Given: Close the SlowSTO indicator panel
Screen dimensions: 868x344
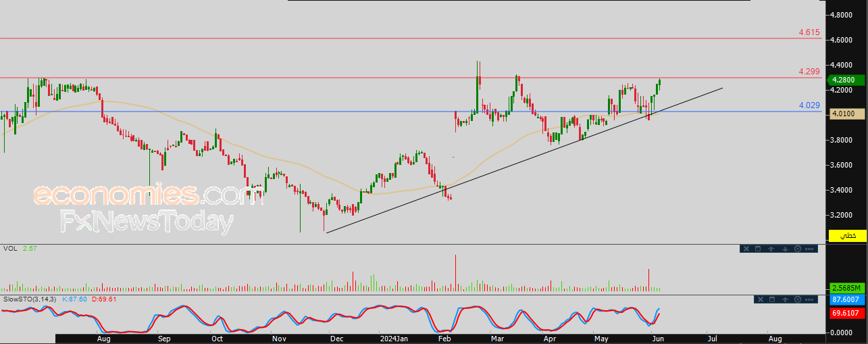Looking at the screenshot, I should pyautogui.click(x=761, y=299).
